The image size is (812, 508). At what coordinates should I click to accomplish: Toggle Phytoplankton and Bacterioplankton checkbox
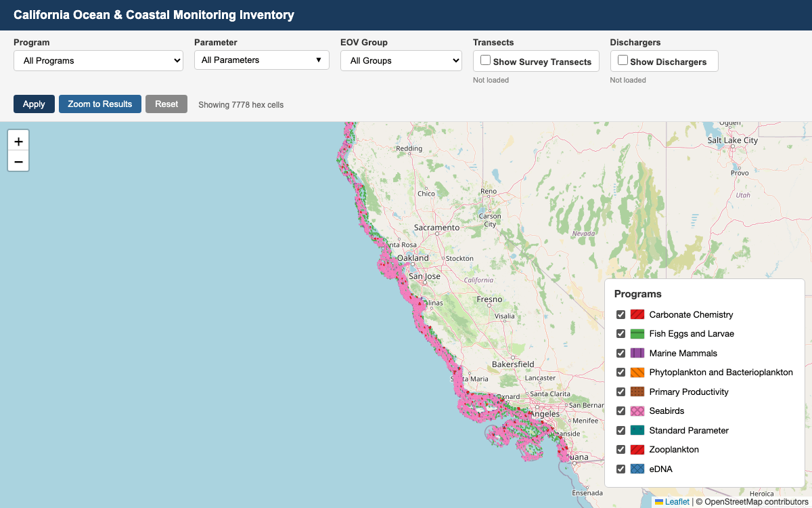621,373
